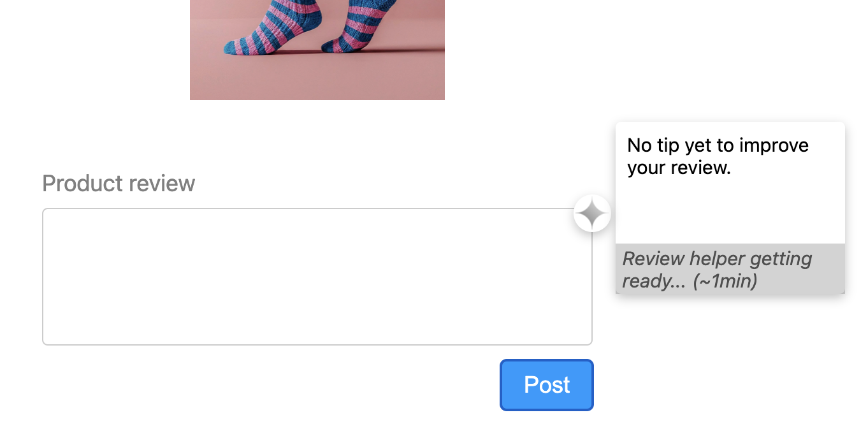
Task: Click the '(~1min)' estimate text
Action: coord(725,281)
